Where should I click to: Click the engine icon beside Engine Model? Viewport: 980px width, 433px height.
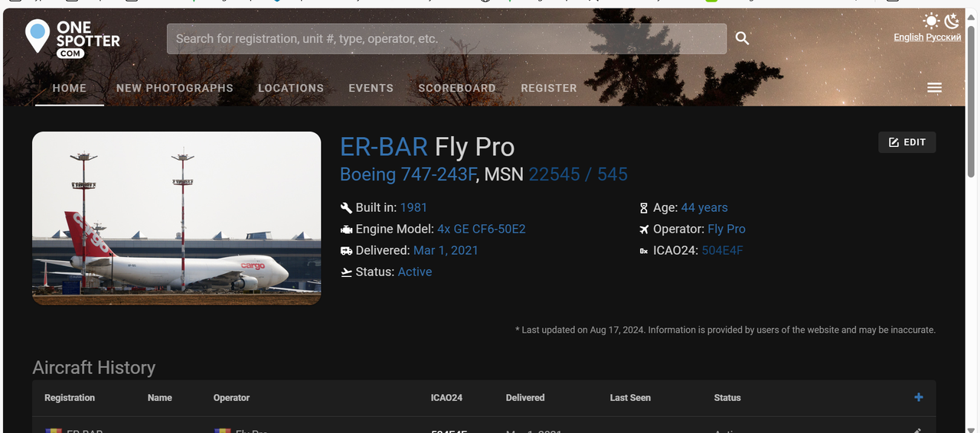pos(346,229)
